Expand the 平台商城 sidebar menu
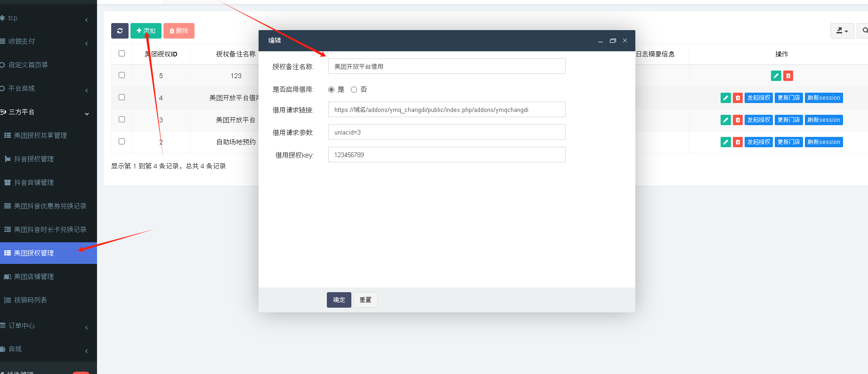The image size is (868, 374). coord(49,88)
